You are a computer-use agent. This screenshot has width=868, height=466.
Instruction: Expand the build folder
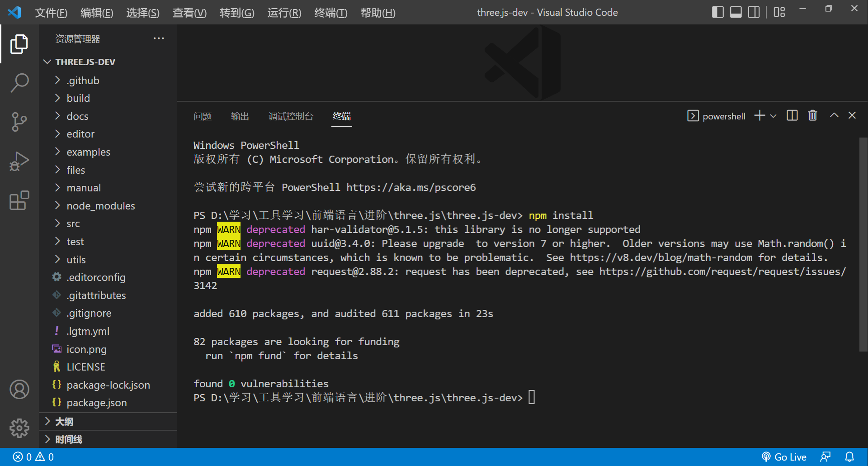click(x=108, y=98)
